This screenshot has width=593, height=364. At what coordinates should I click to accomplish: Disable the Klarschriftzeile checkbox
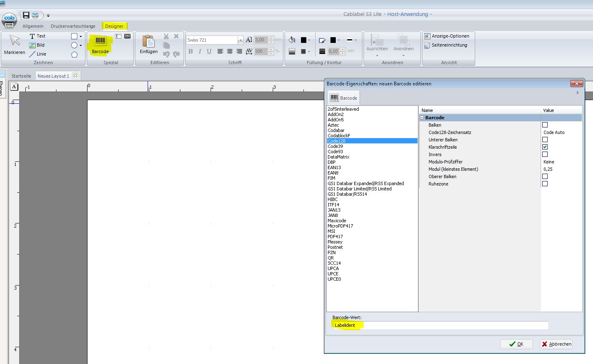pyautogui.click(x=545, y=147)
